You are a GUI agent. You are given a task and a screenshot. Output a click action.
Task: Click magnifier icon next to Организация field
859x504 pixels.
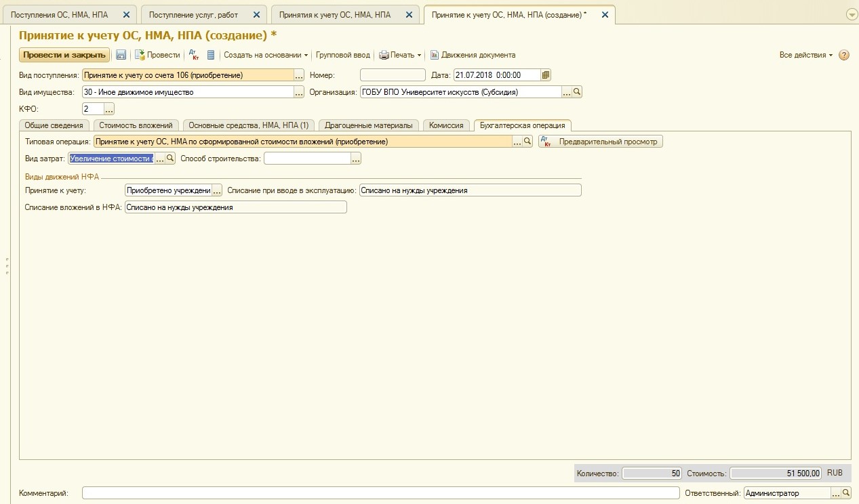[578, 92]
